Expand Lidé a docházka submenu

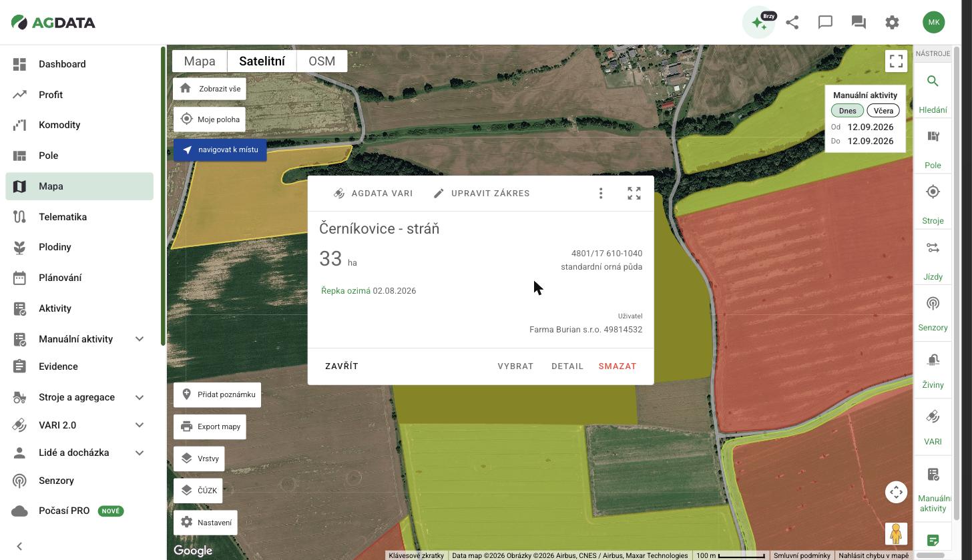click(x=140, y=453)
